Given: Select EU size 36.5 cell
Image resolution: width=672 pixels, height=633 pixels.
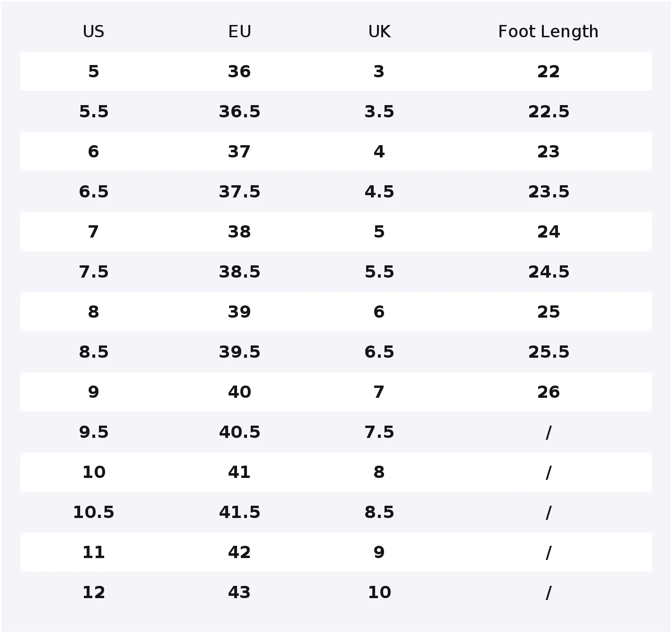Looking at the screenshot, I should click(x=239, y=112).
